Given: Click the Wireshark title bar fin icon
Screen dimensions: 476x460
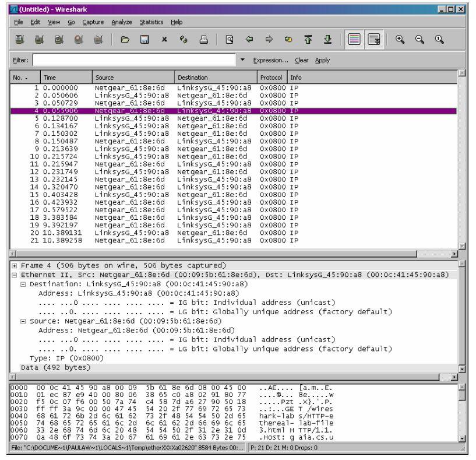Looking at the screenshot, I should coord(13,9).
